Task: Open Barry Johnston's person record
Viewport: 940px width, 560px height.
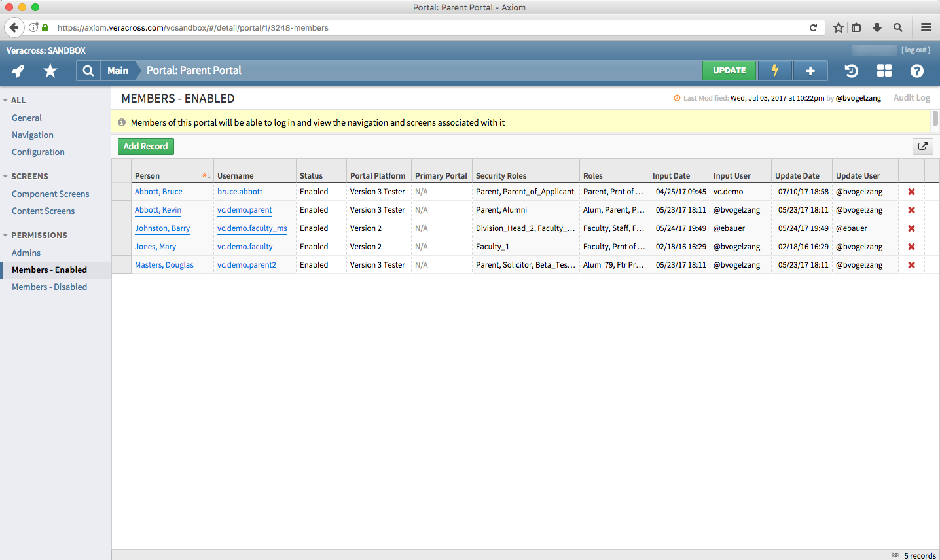Action: tap(162, 228)
